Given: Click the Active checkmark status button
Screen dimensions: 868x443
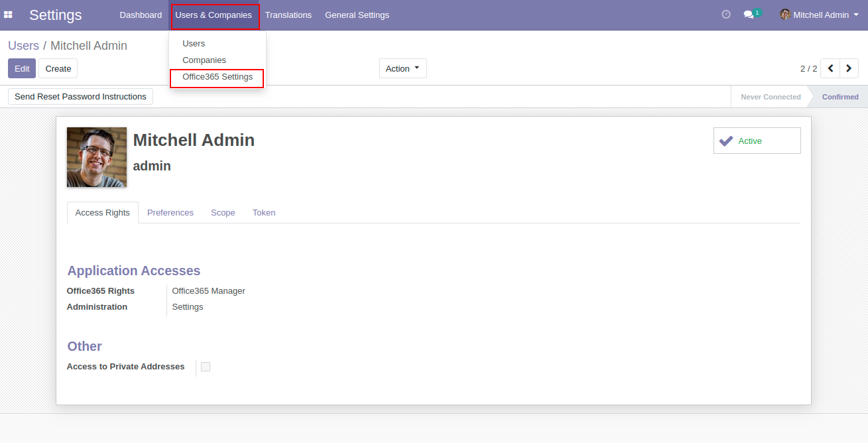Looking at the screenshot, I should pyautogui.click(x=757, y=141).
